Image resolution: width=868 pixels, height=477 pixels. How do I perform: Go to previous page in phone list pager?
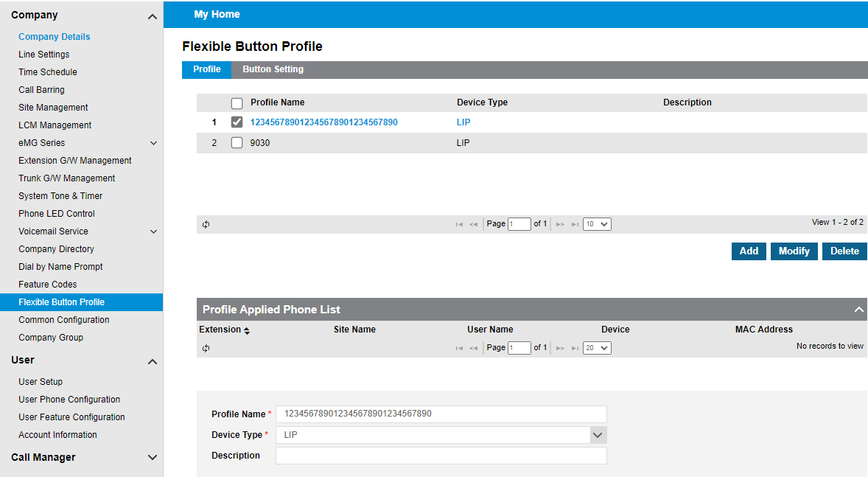tap(473, 348)
